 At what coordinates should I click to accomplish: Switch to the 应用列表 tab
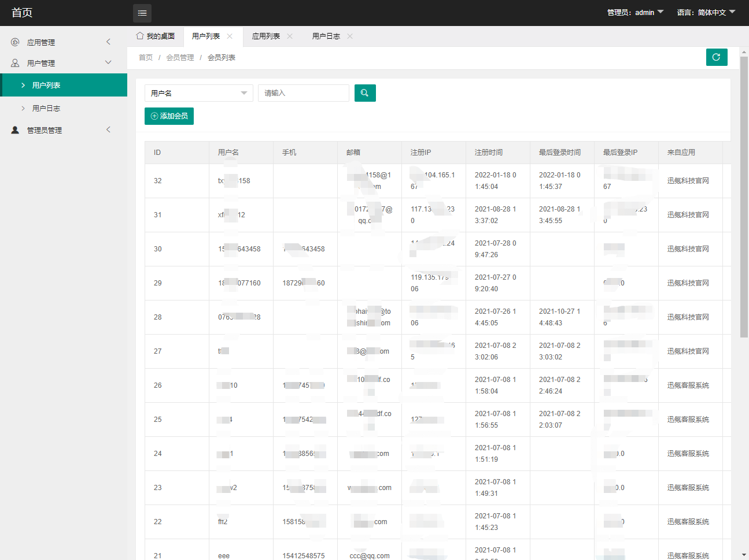[x=265, y=36]
